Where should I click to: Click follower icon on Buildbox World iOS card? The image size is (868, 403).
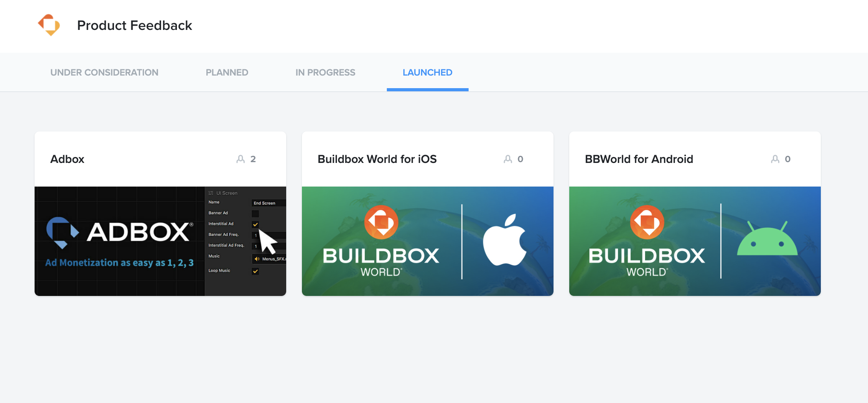pos(508,159)
